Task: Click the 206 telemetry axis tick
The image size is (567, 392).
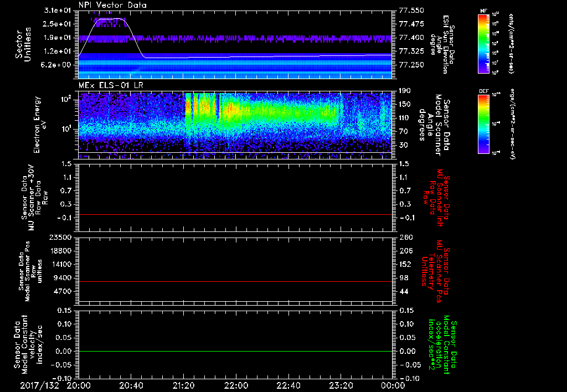Action: point(405,251)
